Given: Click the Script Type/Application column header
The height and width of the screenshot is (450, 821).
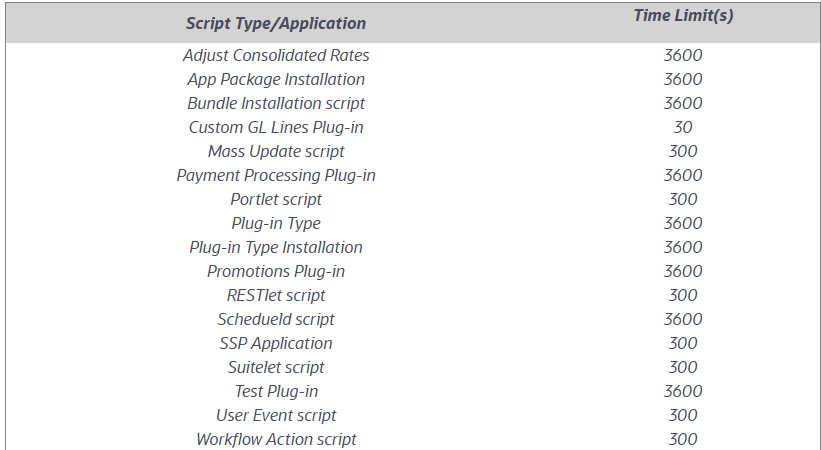Looking at the screenshot, I should click(x=276, y=23).
